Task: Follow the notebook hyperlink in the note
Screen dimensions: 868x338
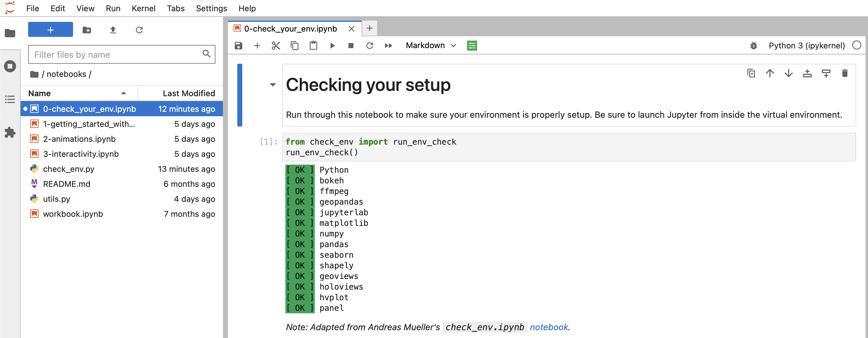Action: [549, 327]
